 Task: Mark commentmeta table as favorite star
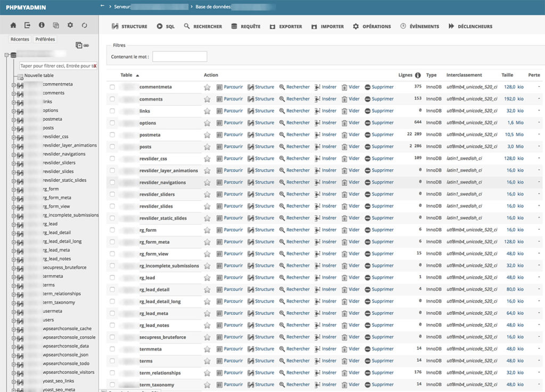207,87
